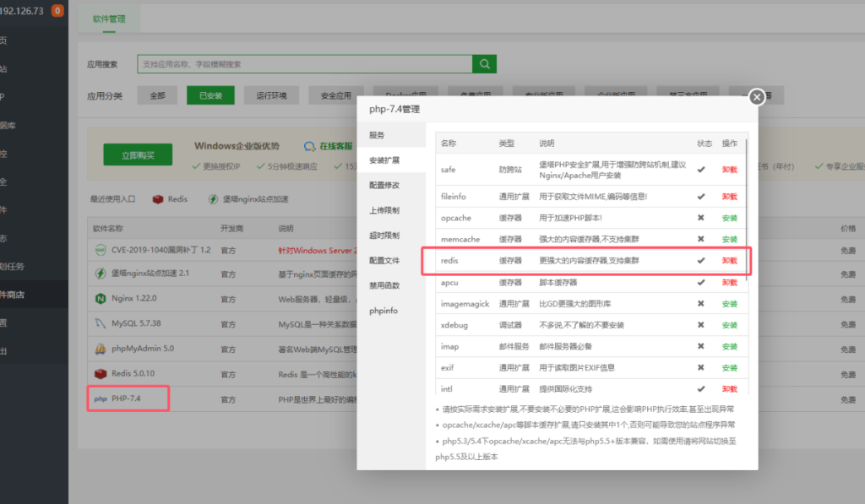Click the 软件名称 column header

point(107,228)
